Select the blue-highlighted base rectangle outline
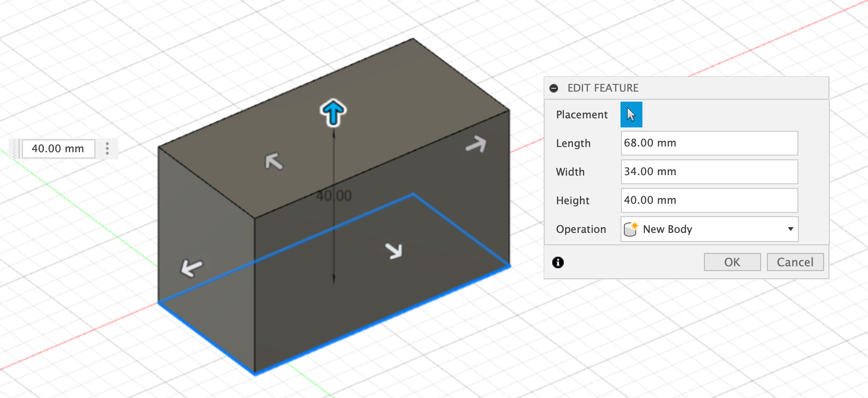This screenshot has height=398, width=868. tap(382, 320)
